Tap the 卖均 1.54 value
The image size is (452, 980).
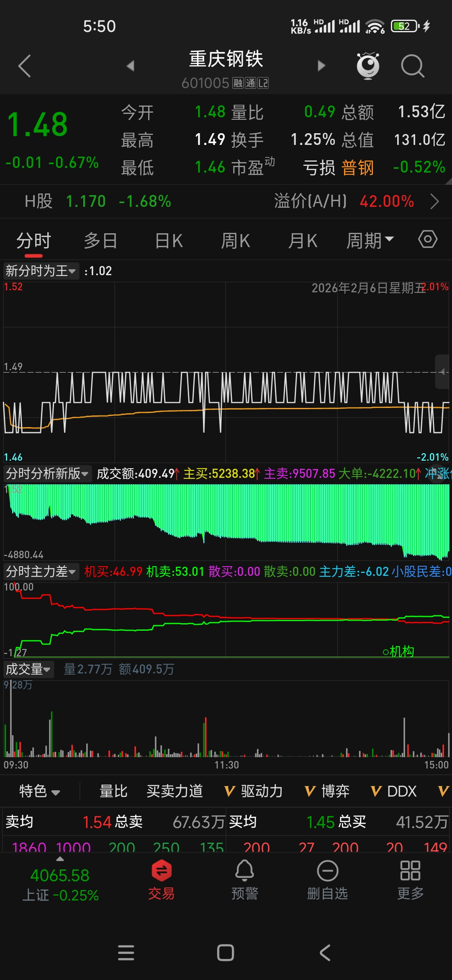pos(97,822)
